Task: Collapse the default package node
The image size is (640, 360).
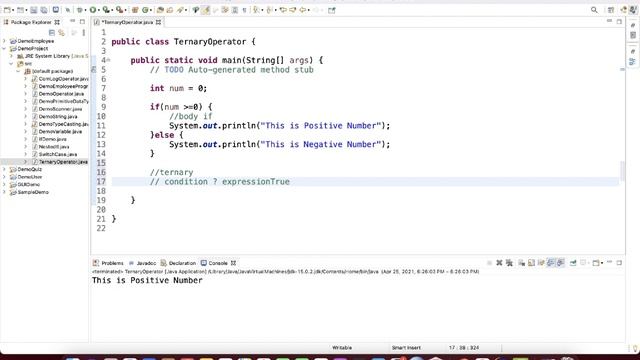Action: click(x=18, y=71)
